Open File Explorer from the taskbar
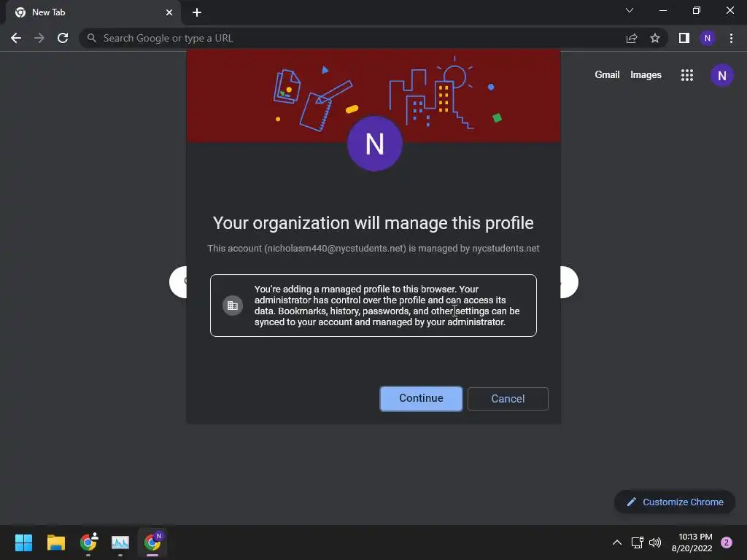Viewport: 747px width, 560px height. pos(55,542)
